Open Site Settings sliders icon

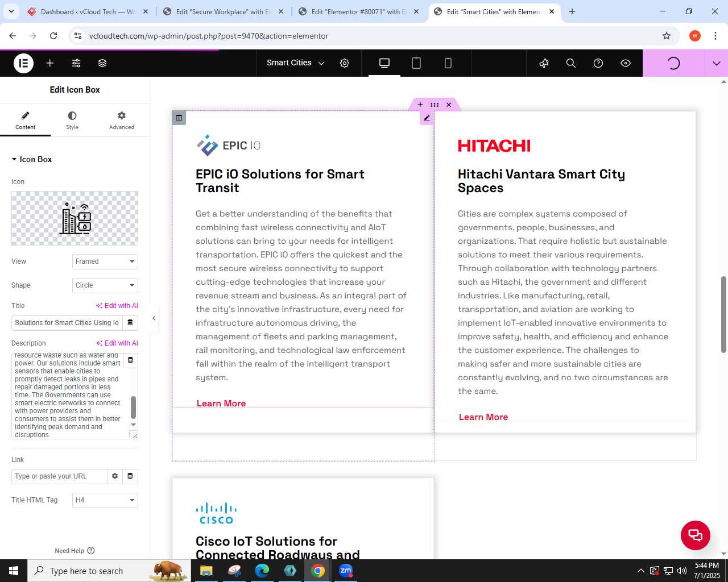click(76, 63)
